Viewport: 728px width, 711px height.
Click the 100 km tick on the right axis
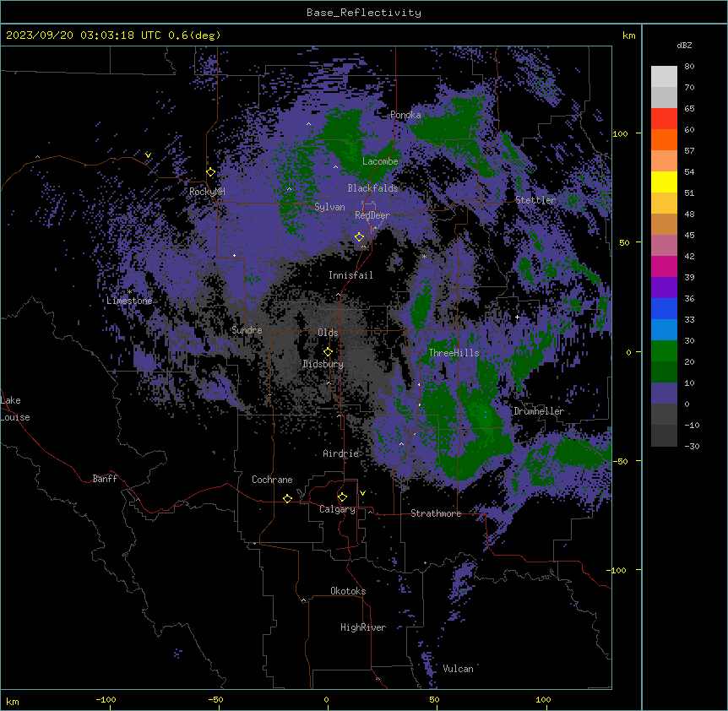(620, 133)
